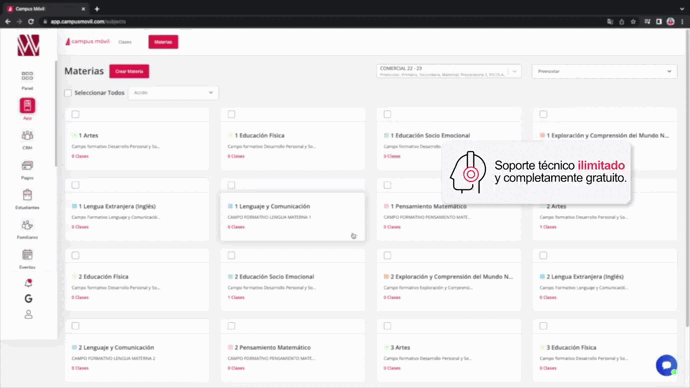The height and width of the screenshot is (388, 690).
Task: Click the Crear Materia button
Action: (x=129, y=71)
